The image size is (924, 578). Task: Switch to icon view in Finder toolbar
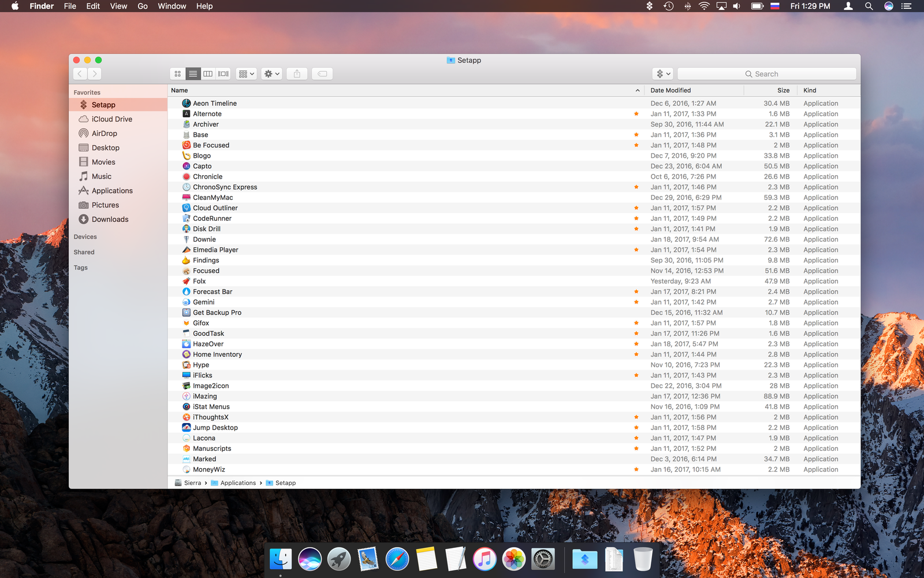[x=178, y=74]
